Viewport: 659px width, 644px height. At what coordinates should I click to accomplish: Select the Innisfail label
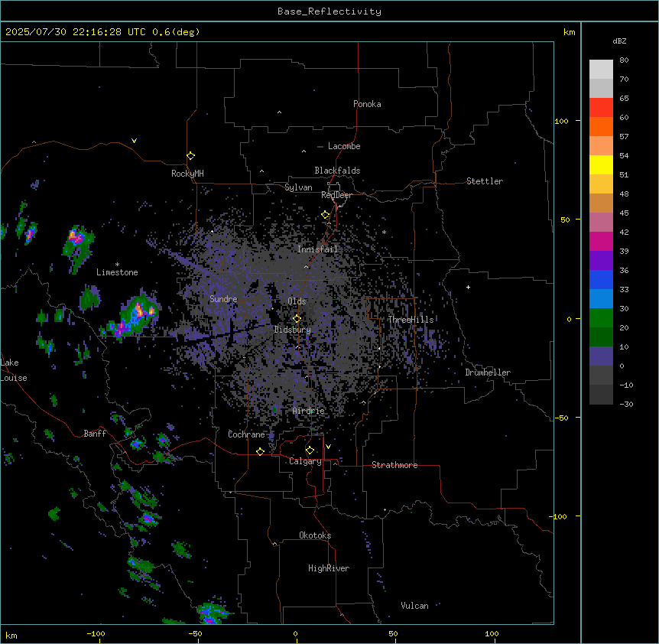pos(317,249)
